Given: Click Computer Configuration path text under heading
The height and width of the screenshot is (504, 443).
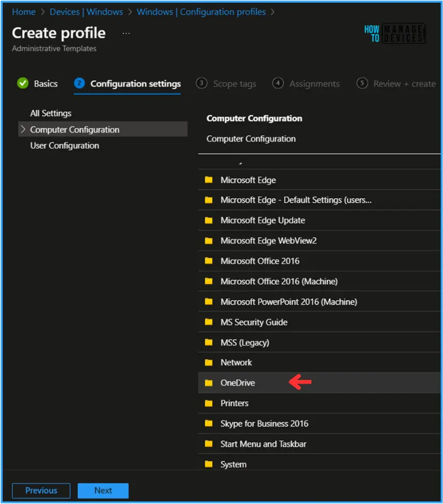Looking at the screenshot, I should coord(251,139).
